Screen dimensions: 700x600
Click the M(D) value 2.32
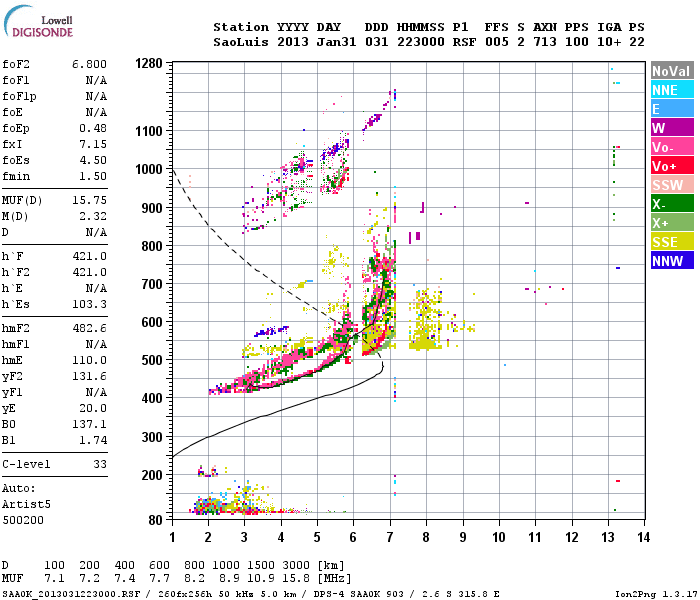point(93,216)
